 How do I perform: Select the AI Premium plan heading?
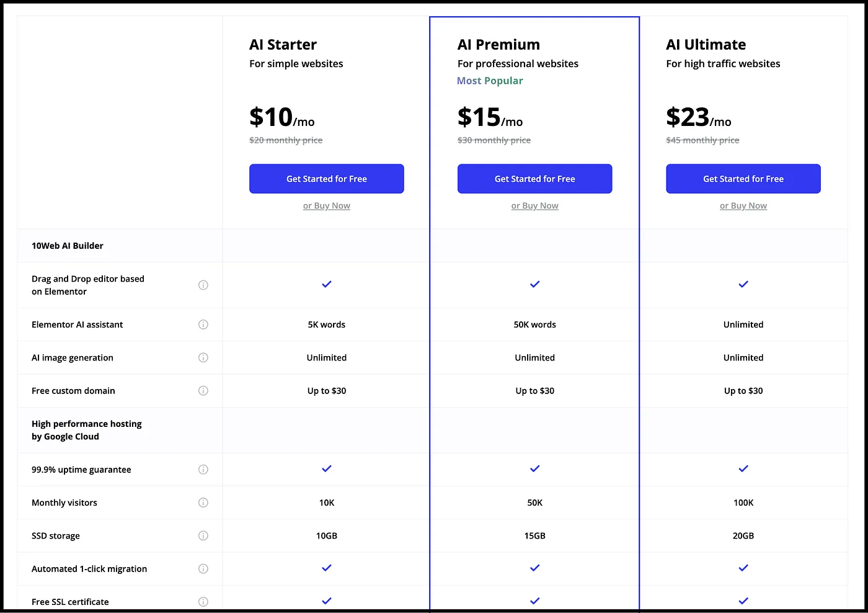(498, 45)
